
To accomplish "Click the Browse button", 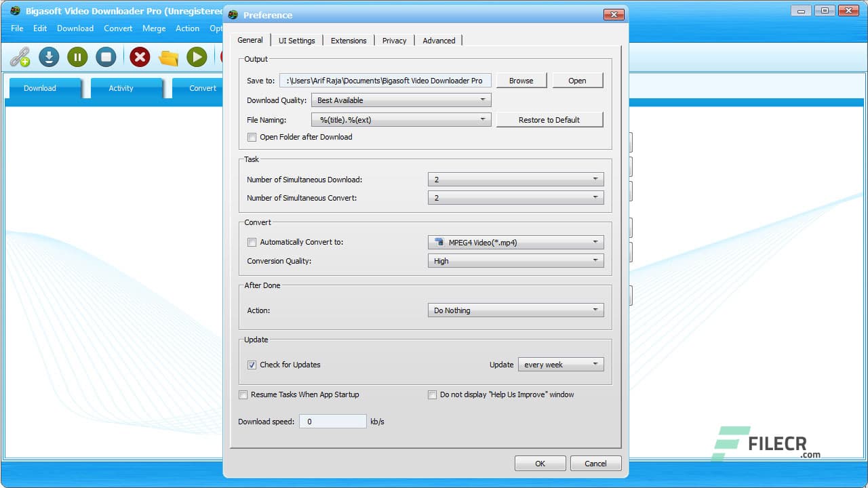I will (x=521, y=80).
